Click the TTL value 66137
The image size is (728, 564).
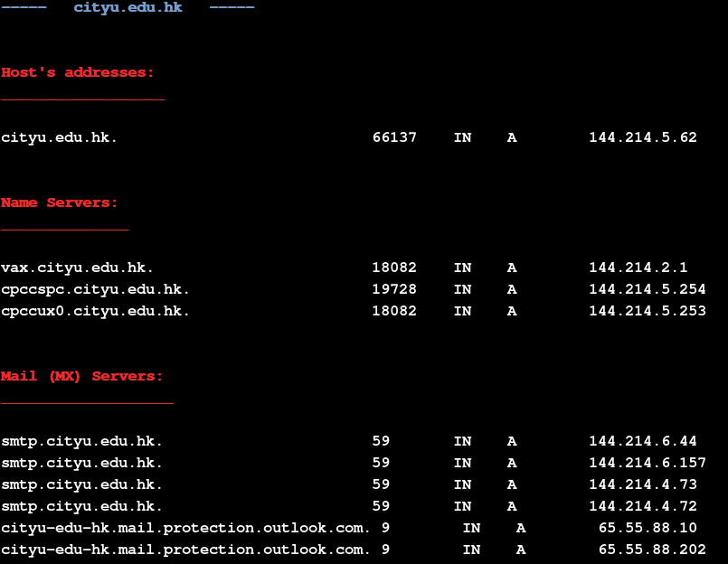[x=394, y=137]
